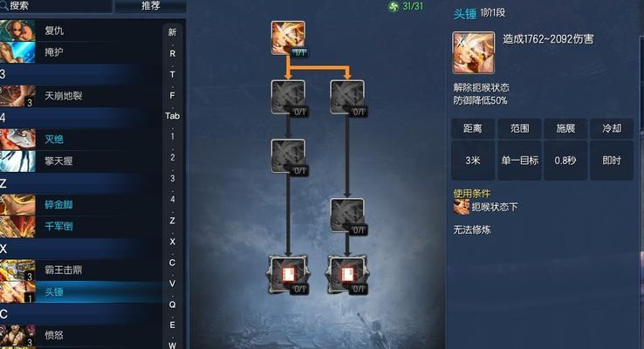Open the 霸王击鼎 skill

click(81, 270)
